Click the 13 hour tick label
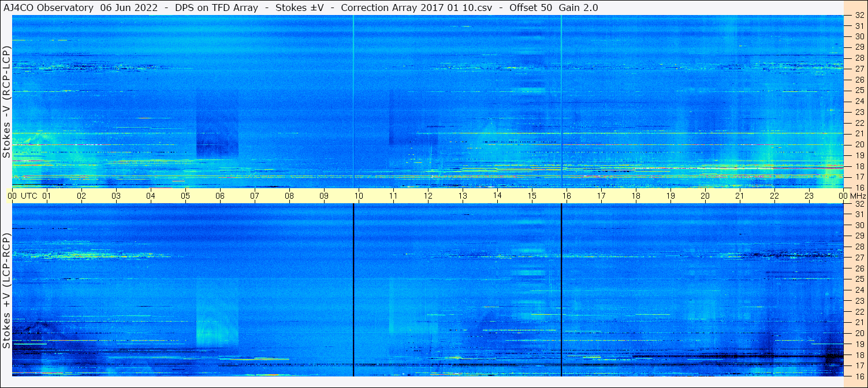Screen dimensions: 868x388 pos(463,196)
